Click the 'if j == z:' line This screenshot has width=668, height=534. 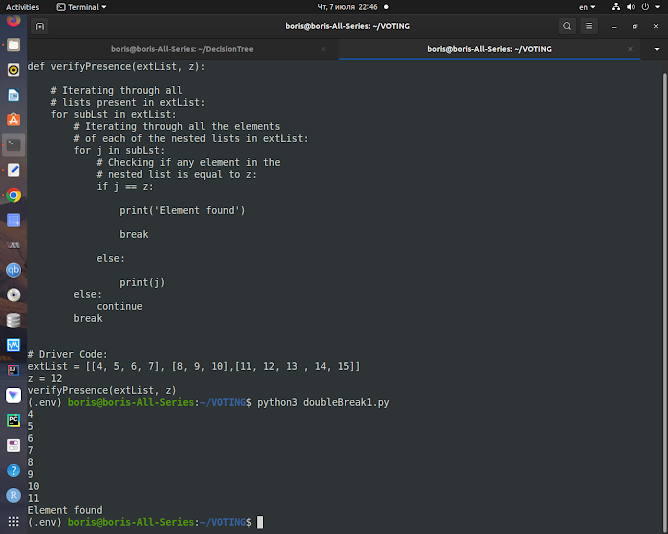click(125, 187)
